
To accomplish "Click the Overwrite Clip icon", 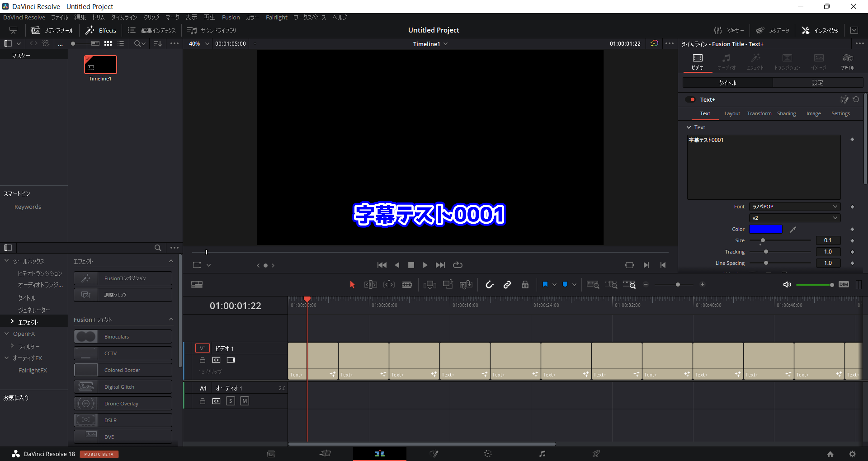I will (x=448, y=285).
